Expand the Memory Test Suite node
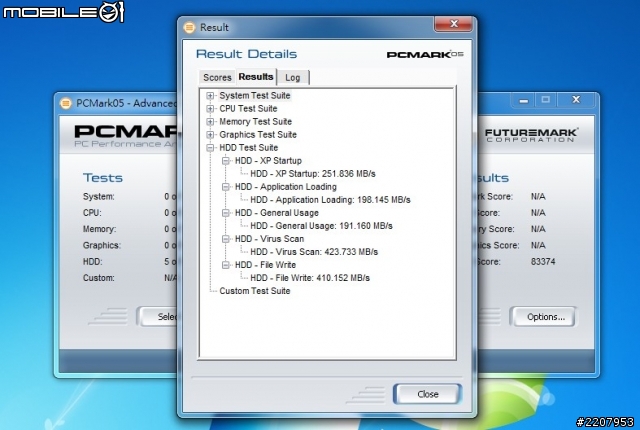The height and width of the screenshot is (430, 640). 210,122
